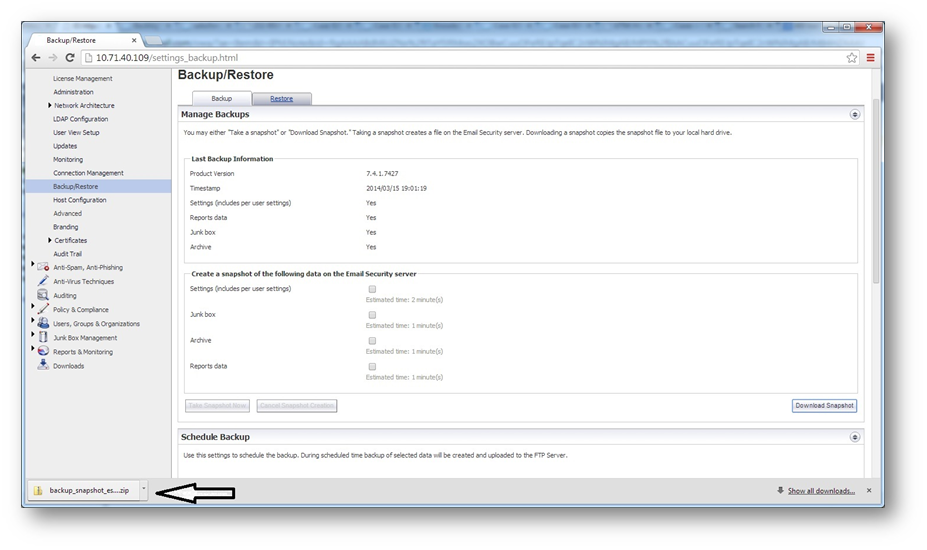
Task: Open the Chrome menu icon
Action: pos(870,57)
